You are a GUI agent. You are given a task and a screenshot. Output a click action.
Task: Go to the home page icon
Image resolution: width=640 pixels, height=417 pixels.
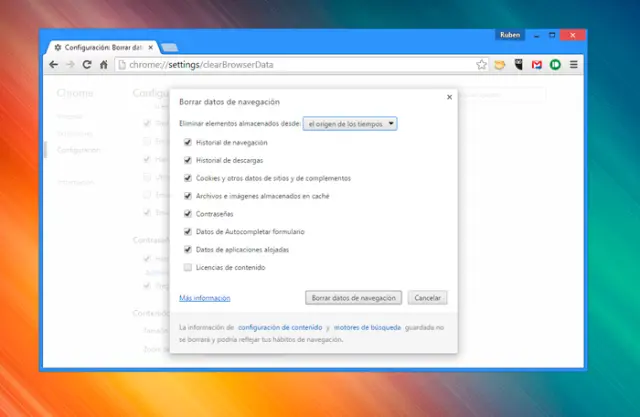[x=104, y=65]
